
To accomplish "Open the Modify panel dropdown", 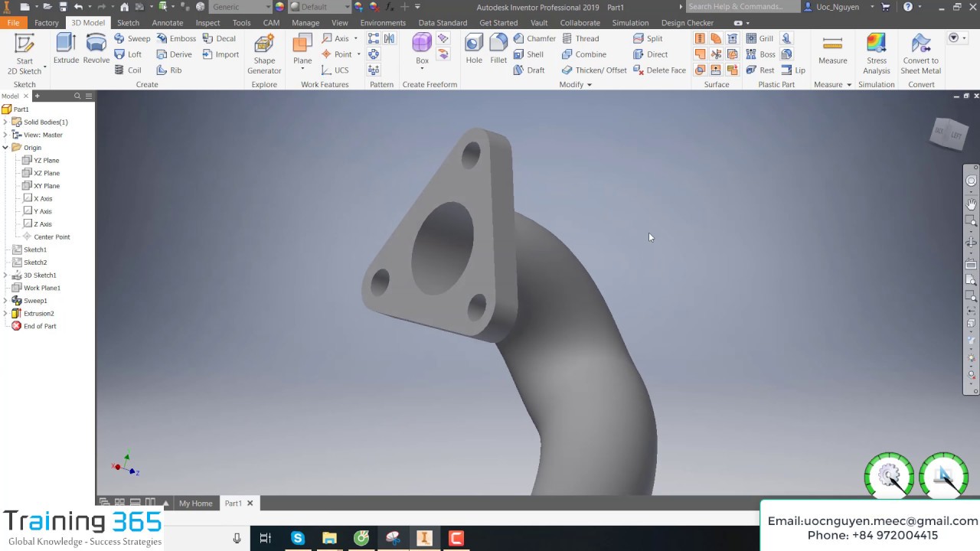I will click(589, 85).
